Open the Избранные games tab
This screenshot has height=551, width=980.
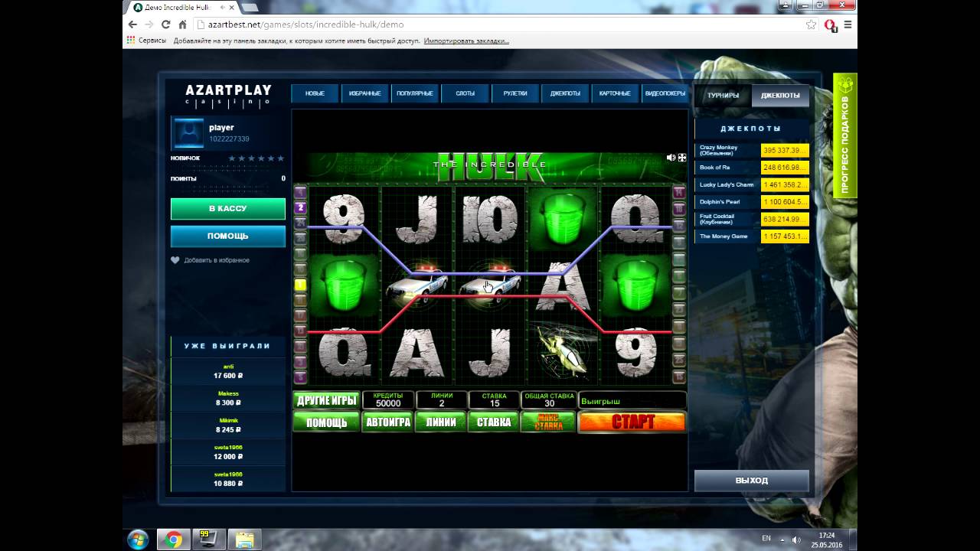(364, 93)
